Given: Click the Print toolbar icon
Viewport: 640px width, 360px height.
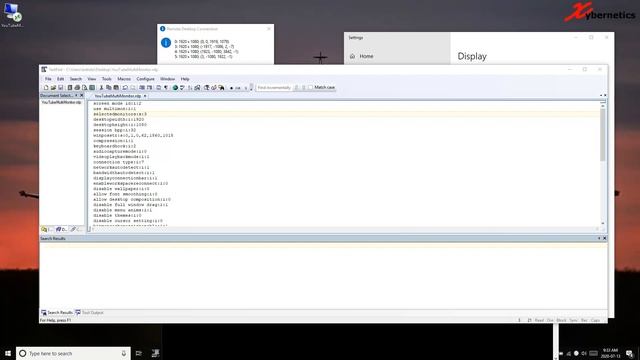Looking at the screenshot, I should coord(77,87).
